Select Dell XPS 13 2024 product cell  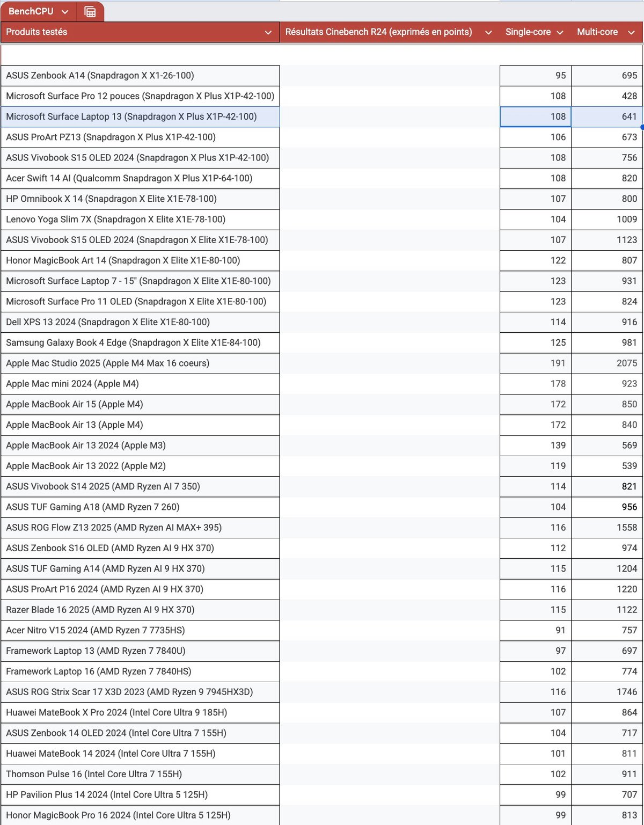(140, 322)
